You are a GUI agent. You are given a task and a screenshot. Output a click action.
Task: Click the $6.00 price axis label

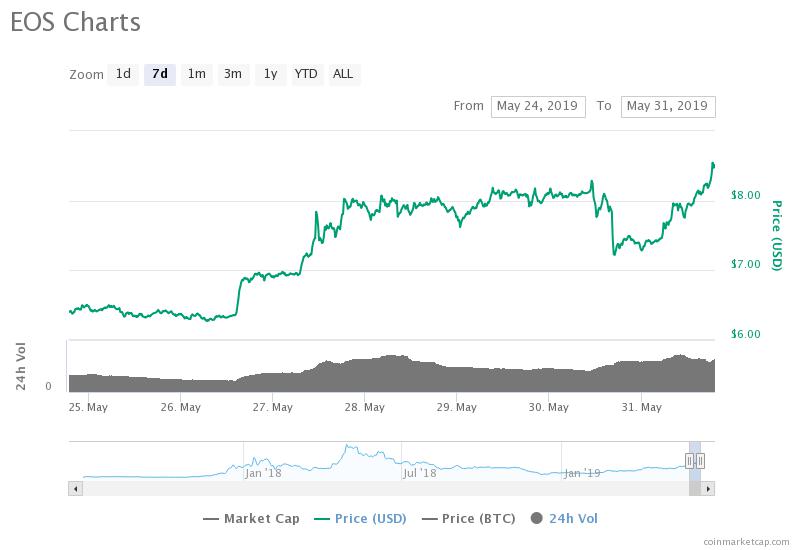click(745, 334)
